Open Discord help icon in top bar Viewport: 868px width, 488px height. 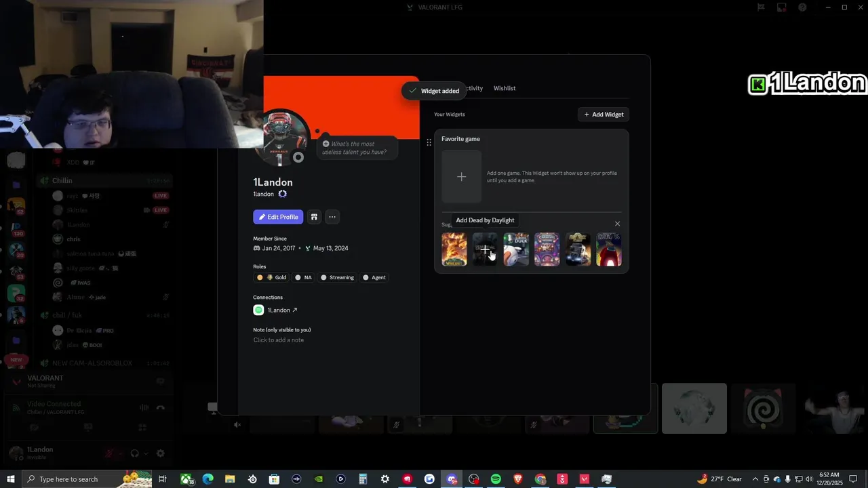(803, 7)
